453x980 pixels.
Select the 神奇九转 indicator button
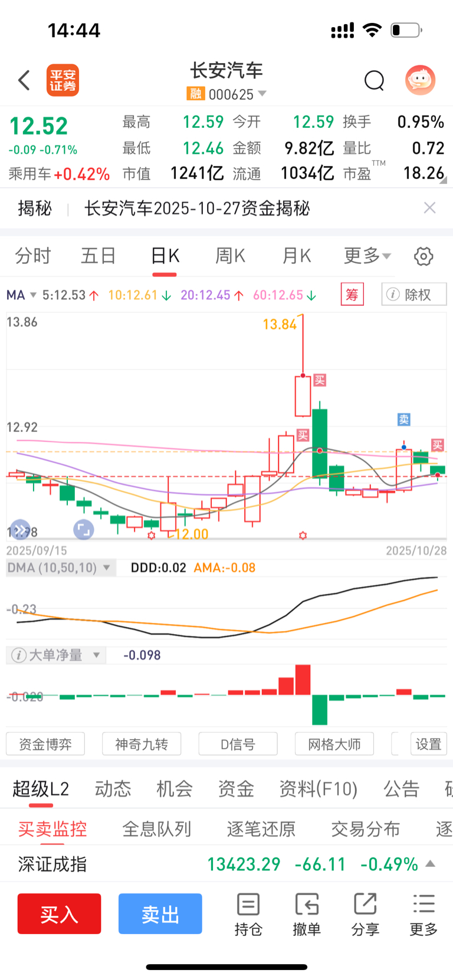click(x=142, y=744)
